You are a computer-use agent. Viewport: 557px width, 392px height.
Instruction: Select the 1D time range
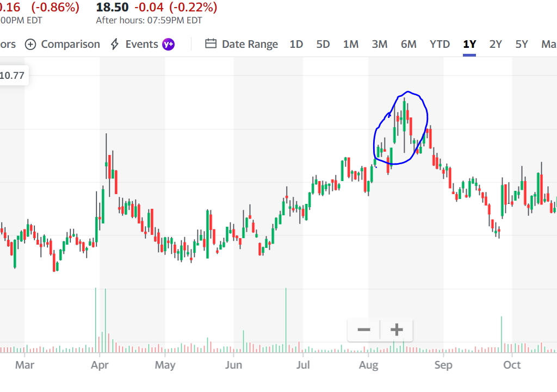(296, 45)
